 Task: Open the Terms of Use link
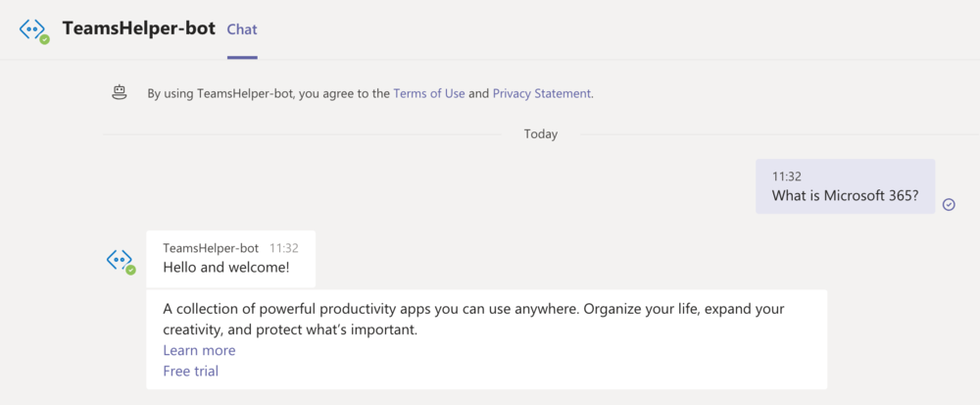[x=429, y=94]
